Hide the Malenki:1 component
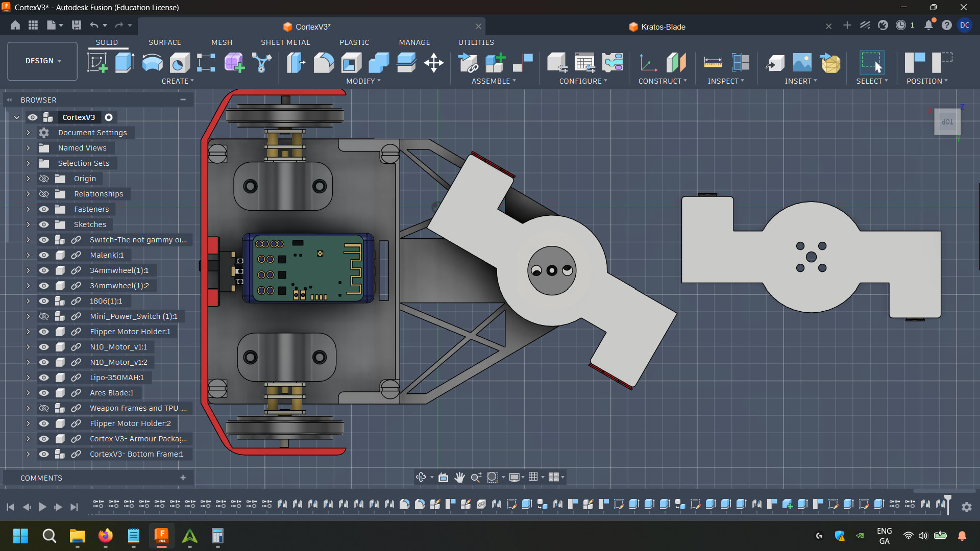 44,255
